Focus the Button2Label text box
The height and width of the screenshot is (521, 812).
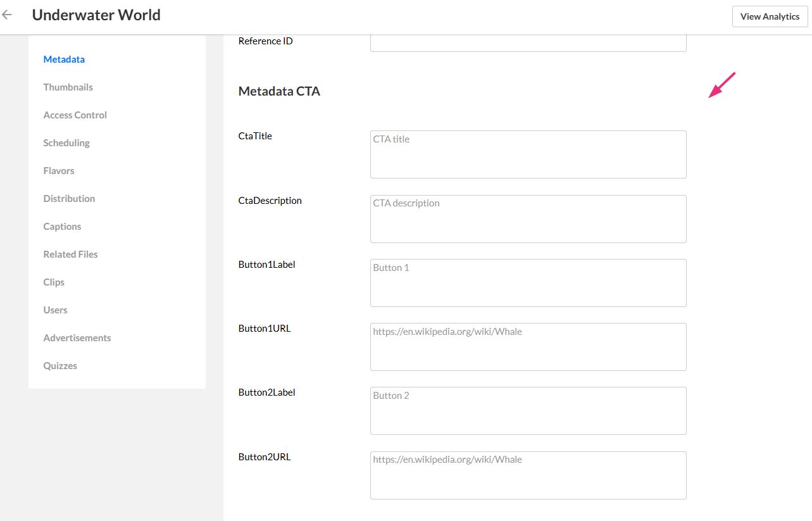pyautogui.click(x=528, y=411)
